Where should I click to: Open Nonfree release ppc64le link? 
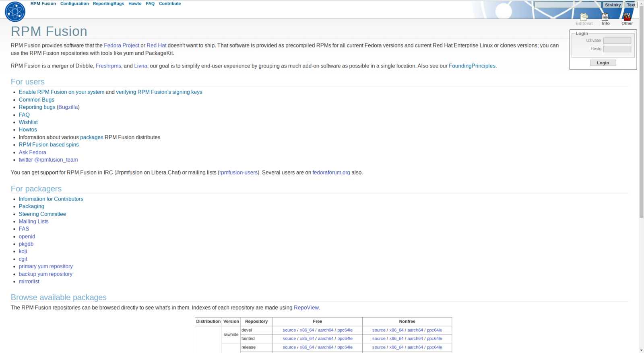point(434,347)
